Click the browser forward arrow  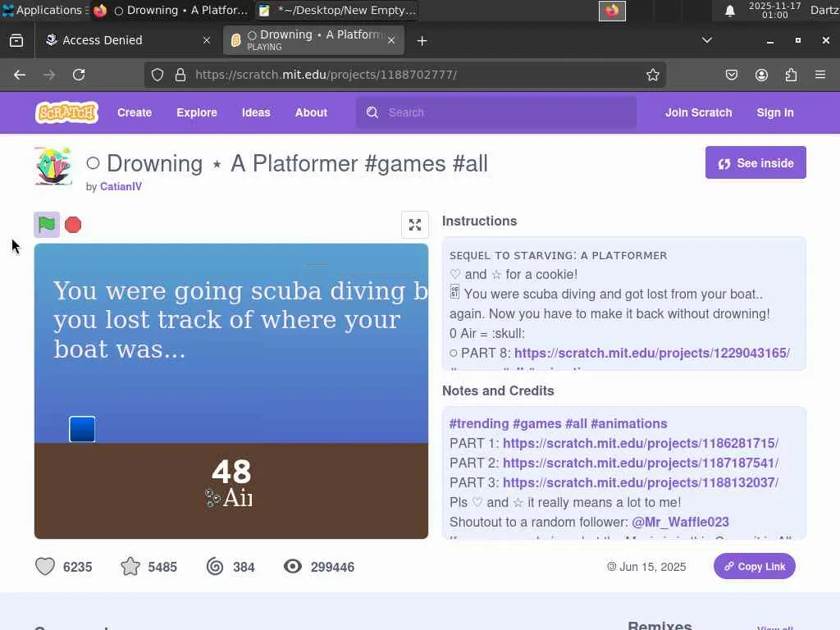click(x=49, y=75)
